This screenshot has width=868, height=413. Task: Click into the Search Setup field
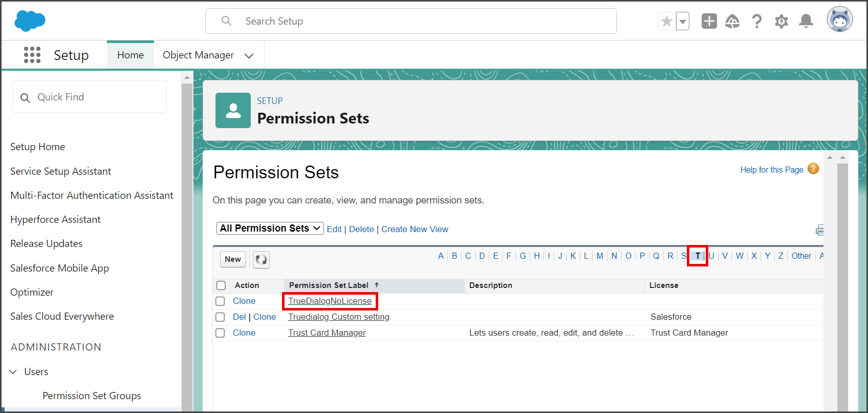point(410,21)
